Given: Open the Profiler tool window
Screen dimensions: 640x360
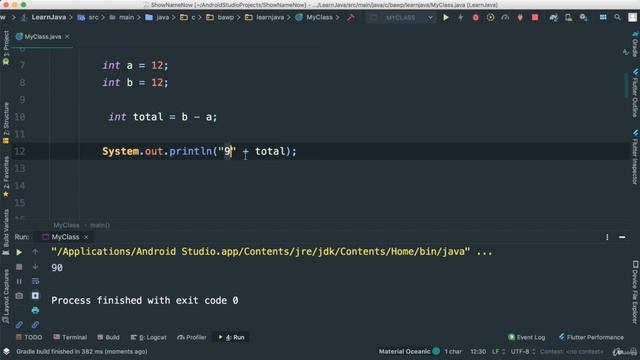Looking at the screenshot, I should tap(192, 337).
